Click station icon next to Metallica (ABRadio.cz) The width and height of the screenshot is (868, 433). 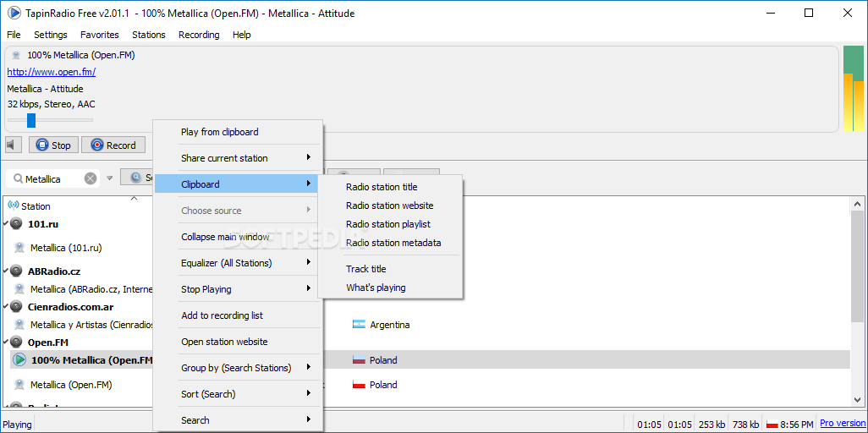[19, 288]
